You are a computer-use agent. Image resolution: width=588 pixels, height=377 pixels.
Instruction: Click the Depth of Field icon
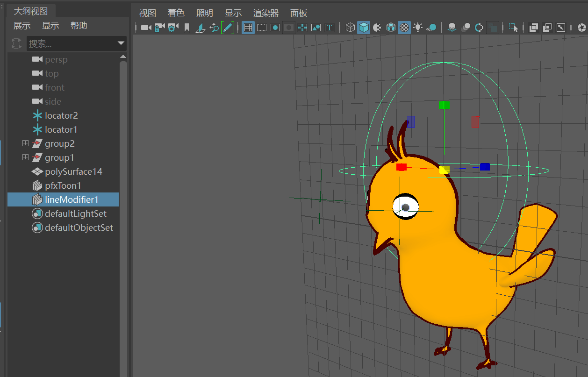(x=493, y=28)
